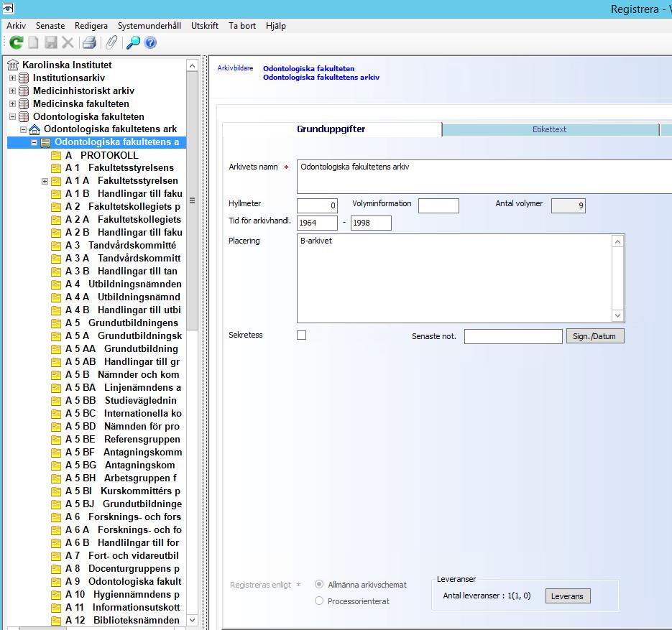Click the folder icon for A 4 Utbildningsnämnden
Image resolution: width=672 pixels, height=630 pixels.
pyautogui.click(x=56, y=284)
